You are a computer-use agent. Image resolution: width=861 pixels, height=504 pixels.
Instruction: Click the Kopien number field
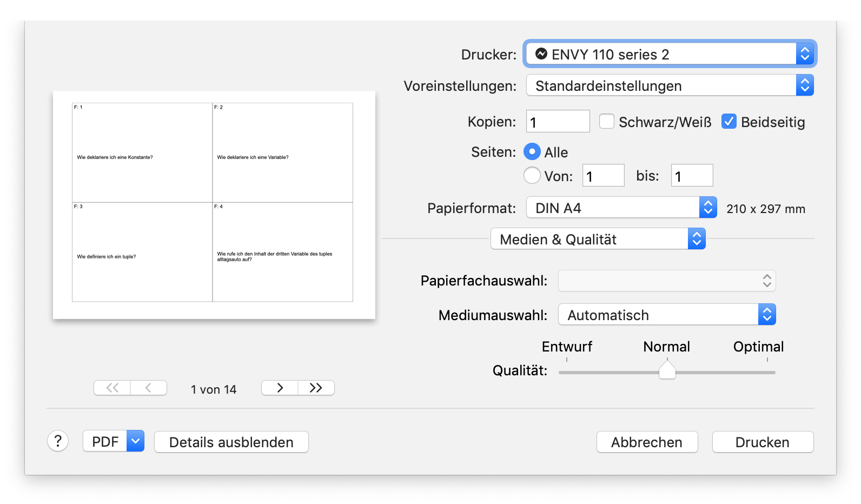558,122
